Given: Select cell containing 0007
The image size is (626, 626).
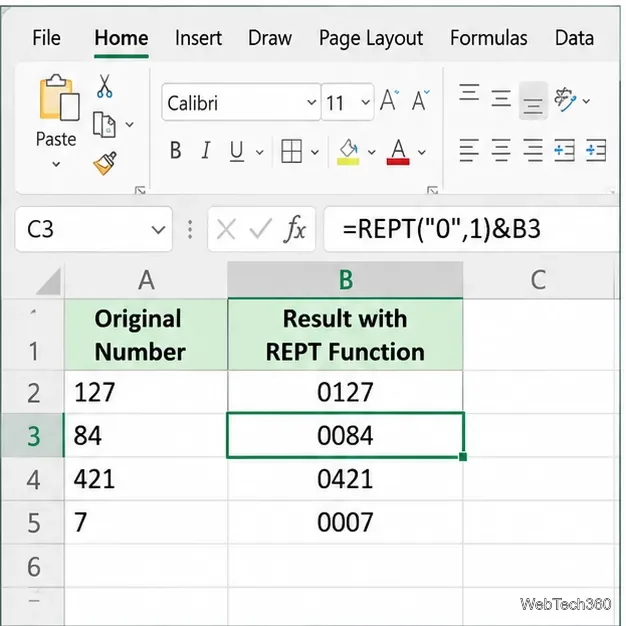Looking at the screenshot, I should point(345,522).
